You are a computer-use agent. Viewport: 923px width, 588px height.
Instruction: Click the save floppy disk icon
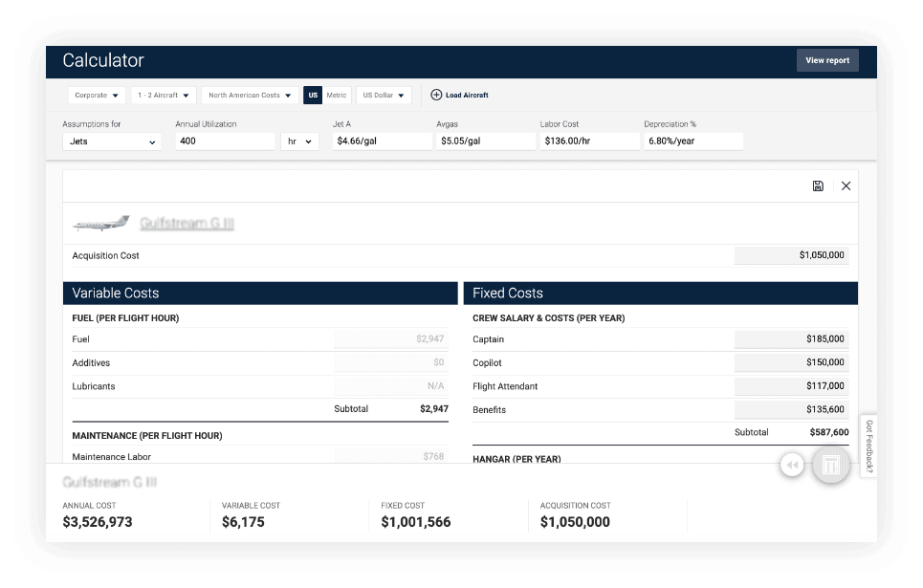point(818,185)
